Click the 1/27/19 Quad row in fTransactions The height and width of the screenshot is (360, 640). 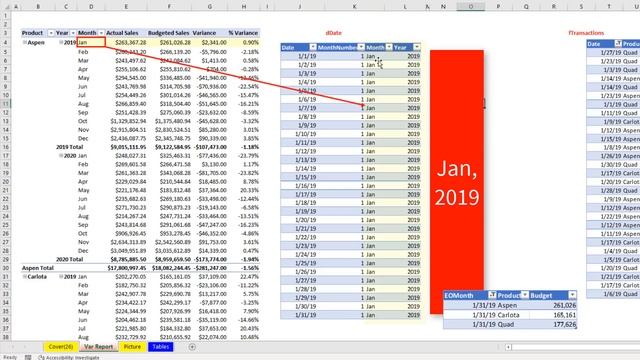click(x=613, y=52)
